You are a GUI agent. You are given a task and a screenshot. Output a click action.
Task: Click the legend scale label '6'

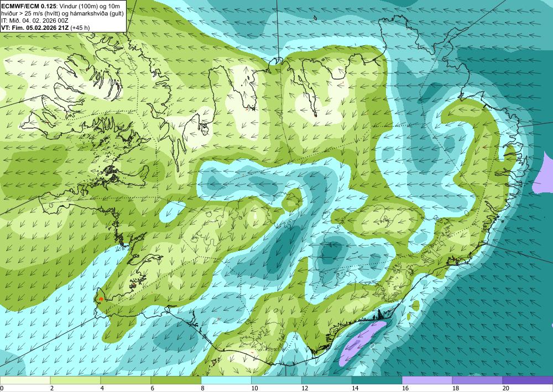pyautogui.click(x=153, y=389)
